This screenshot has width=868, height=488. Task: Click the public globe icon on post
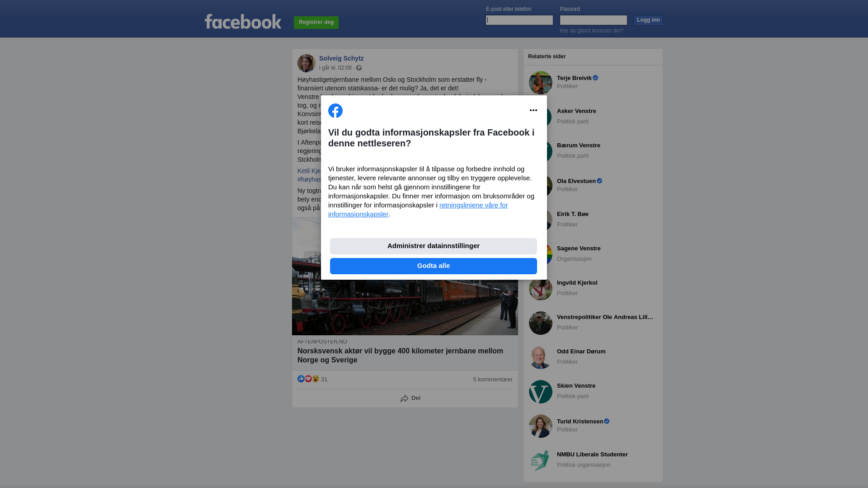[x=359, y=68]
